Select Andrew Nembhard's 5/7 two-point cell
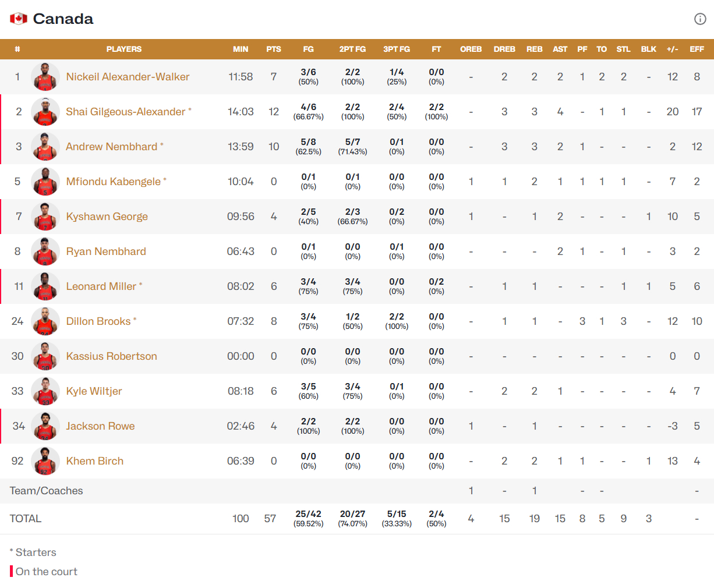714x588 pixels. tap(352, 147)
